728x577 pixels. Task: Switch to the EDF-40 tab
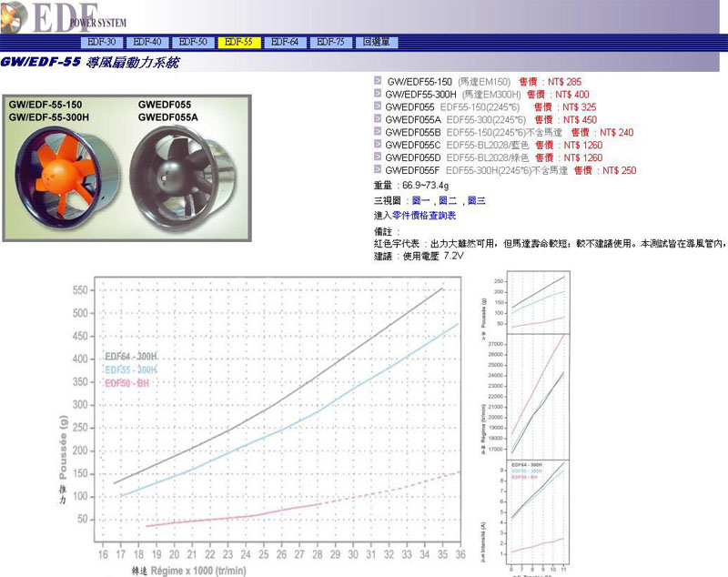147,43
